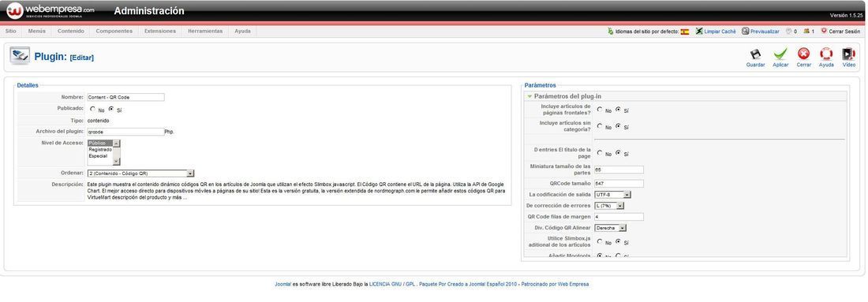Click default site languages leaf icon
The width and height of the screenshot is (868, 302).
[611, 32]
